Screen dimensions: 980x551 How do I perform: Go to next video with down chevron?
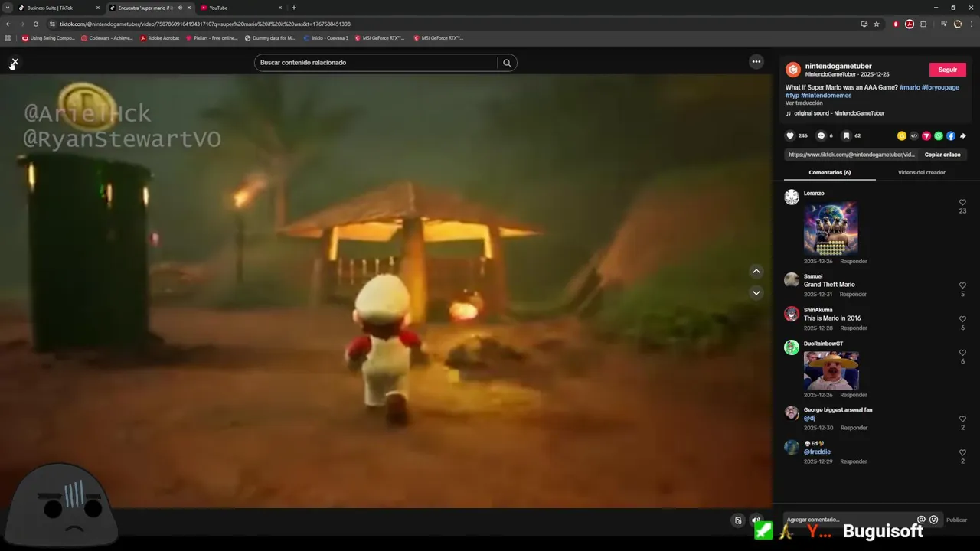(756, 292)
